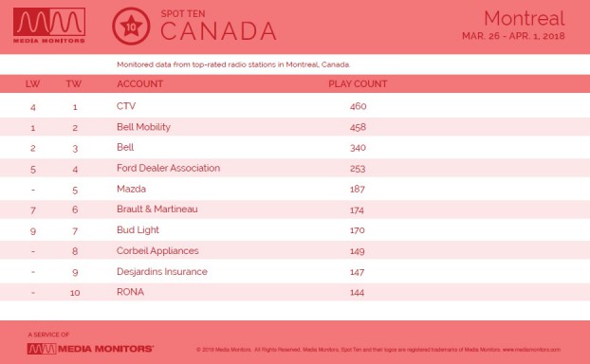The width and height of the screenshot is (590, 364).
Task: Click the footer Media Monitors logo
Action: 90,349
